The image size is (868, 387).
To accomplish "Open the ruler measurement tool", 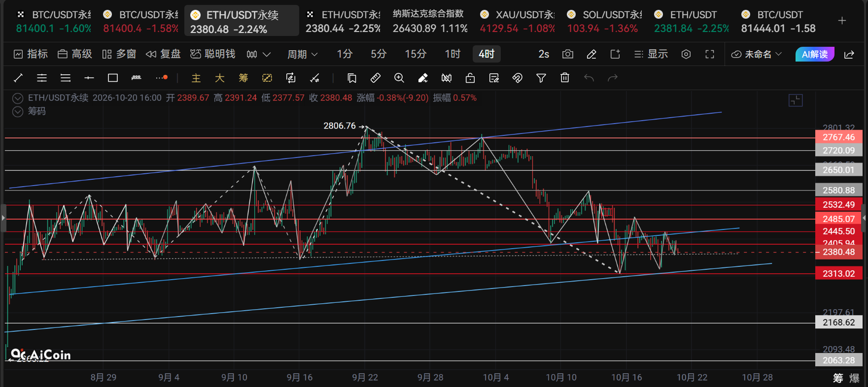I will 376,78.
